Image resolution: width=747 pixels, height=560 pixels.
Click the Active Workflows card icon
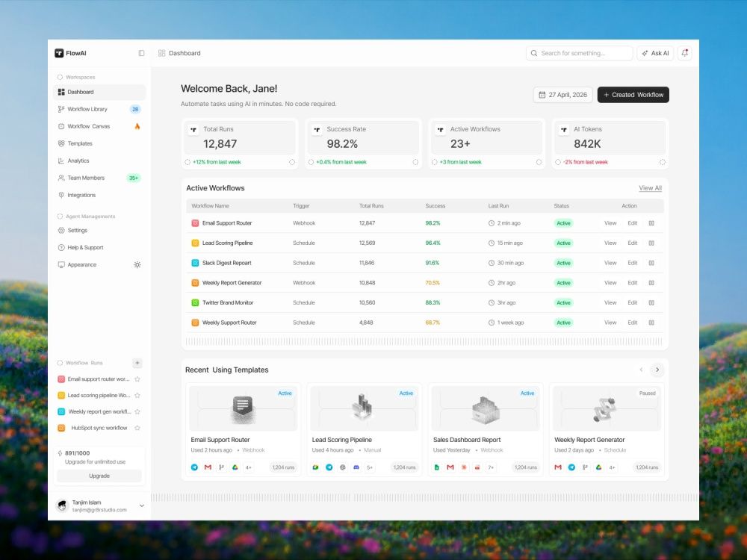click(441, 129)
